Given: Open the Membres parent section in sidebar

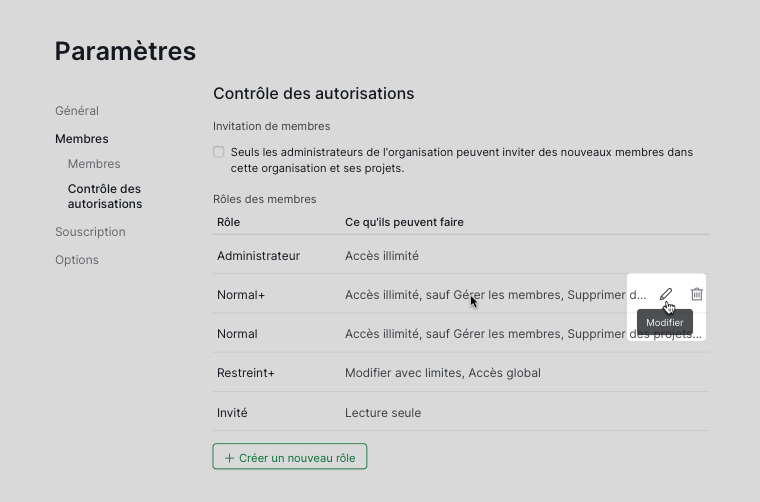Looking at the screenshot, I should (x=82, y=139).
